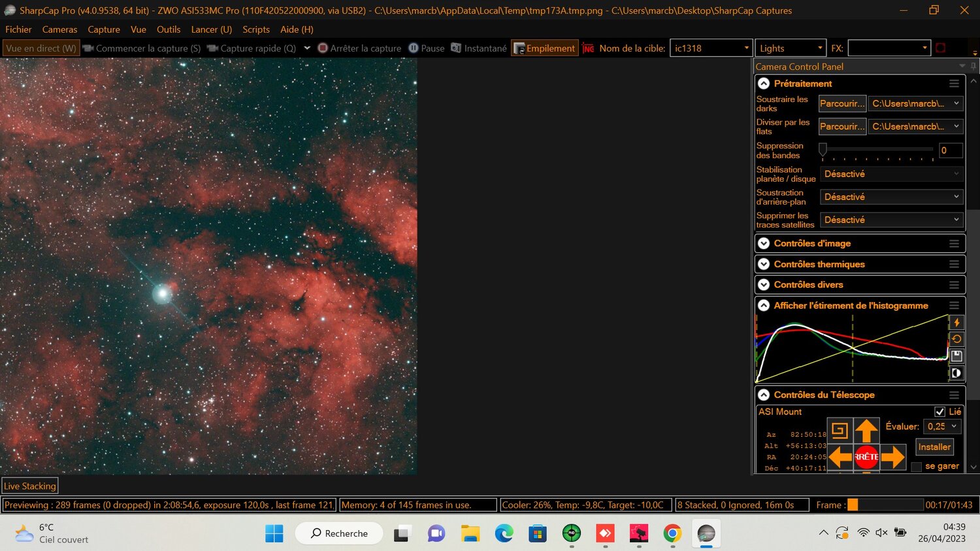
Task: Collapse the histogram stretch section
Action: pos(764,305)
